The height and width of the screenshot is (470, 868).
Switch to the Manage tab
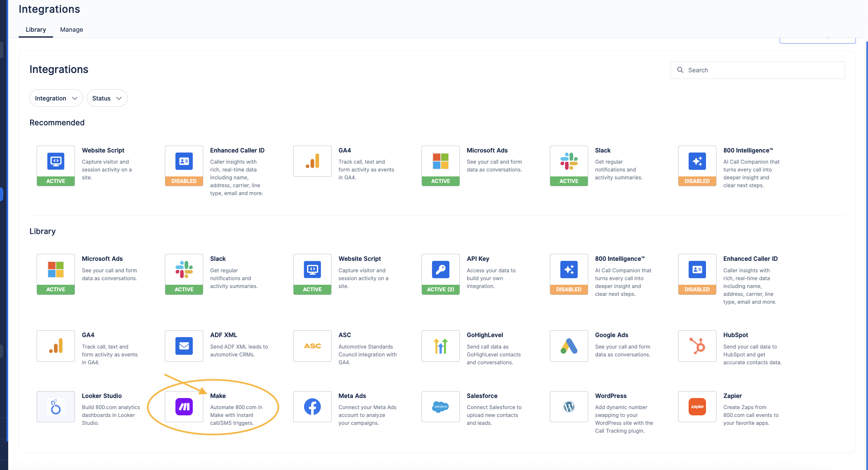[71, 30]
